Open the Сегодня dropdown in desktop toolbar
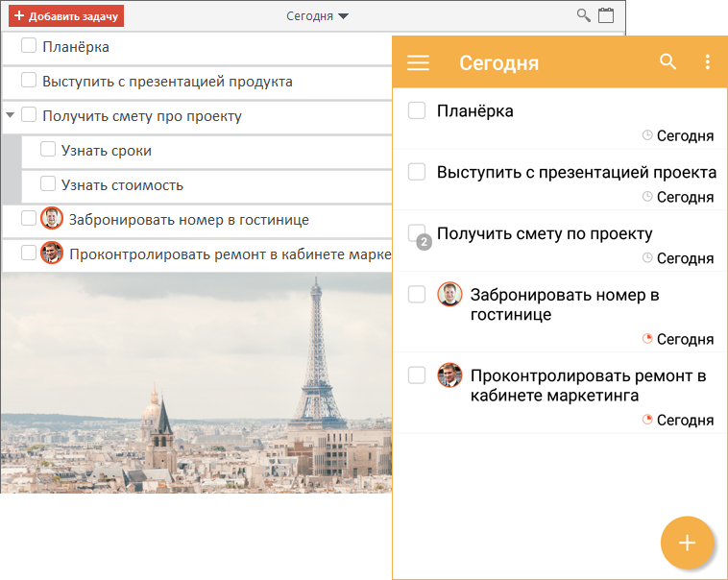The height and width of the screenshot is (580, 728). (x=317, y=16)
